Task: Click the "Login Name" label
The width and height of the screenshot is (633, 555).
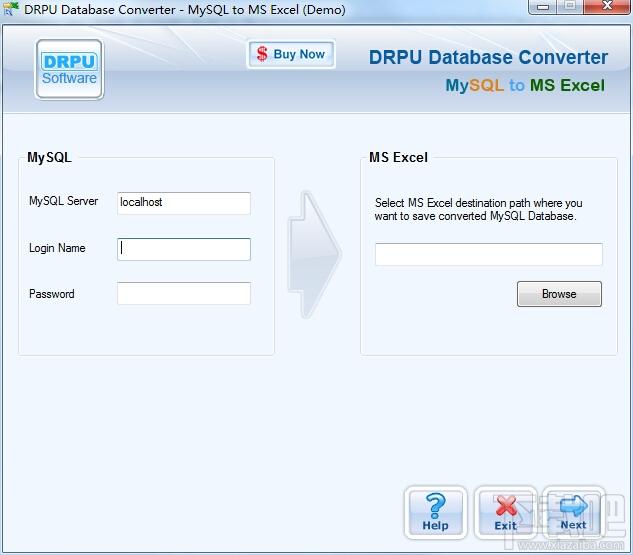Action: tap(57, 248)
